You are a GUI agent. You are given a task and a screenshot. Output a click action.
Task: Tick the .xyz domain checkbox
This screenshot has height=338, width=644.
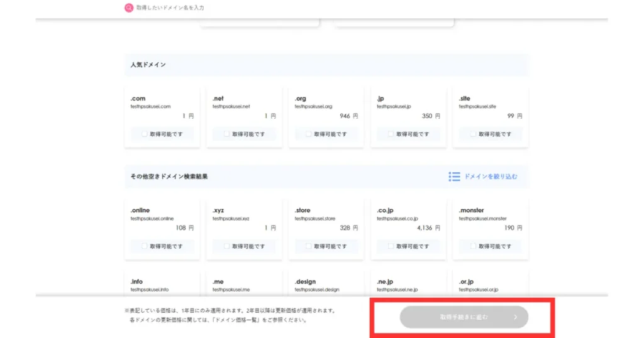[226, 246]
